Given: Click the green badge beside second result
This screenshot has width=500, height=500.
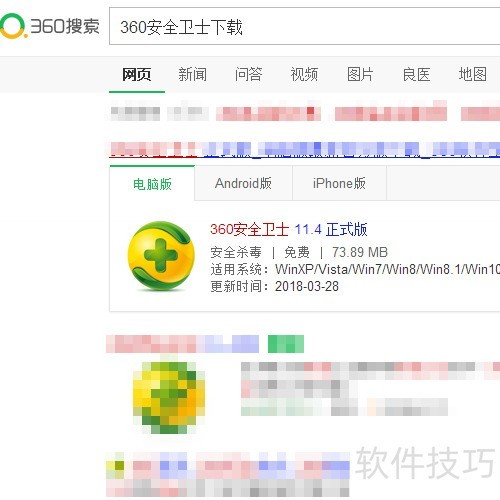Looking at the screenshot, I should (286, 344).
